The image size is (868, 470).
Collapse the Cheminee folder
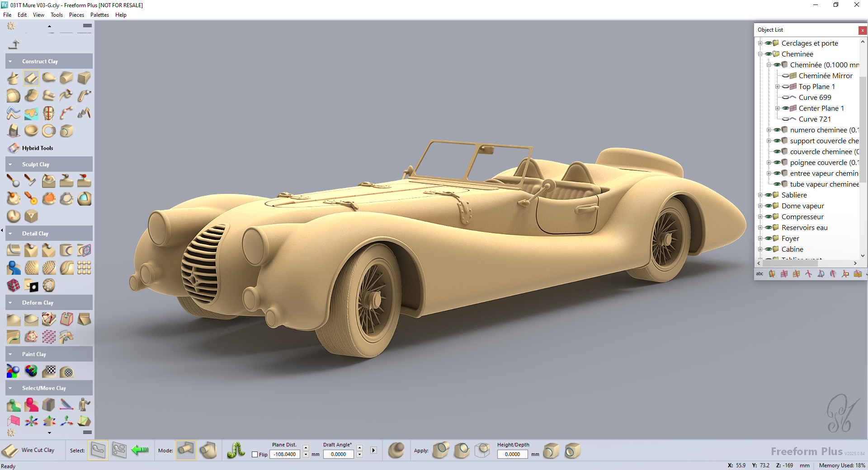[x=760, y=54]
